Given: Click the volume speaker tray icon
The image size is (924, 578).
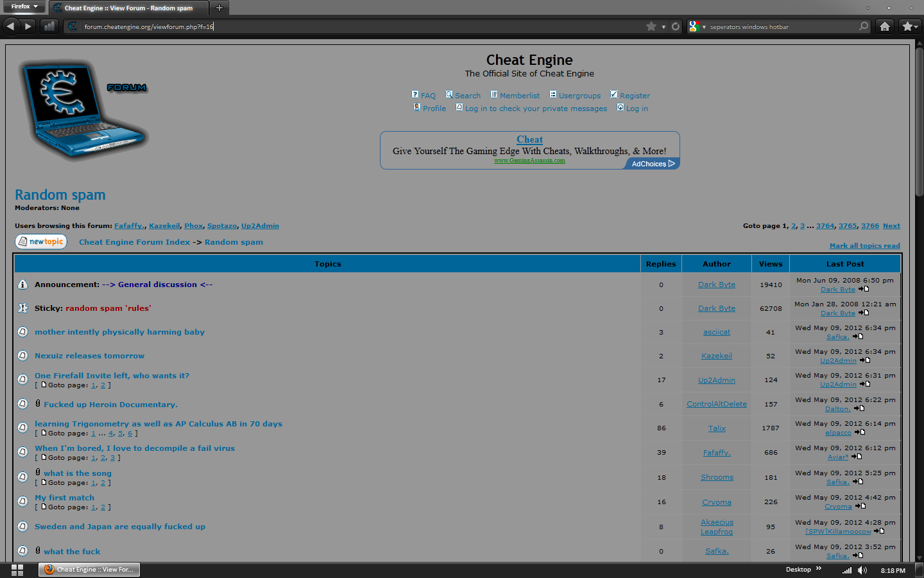Looking at the screenshot, I should [x=862, y=570].
